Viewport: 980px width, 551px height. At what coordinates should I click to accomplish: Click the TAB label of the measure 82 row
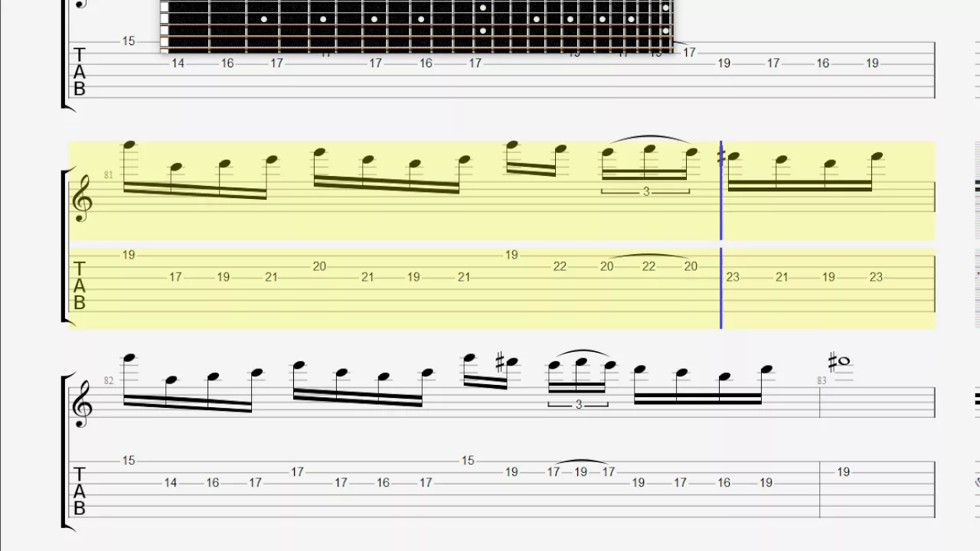pos(80,491)
